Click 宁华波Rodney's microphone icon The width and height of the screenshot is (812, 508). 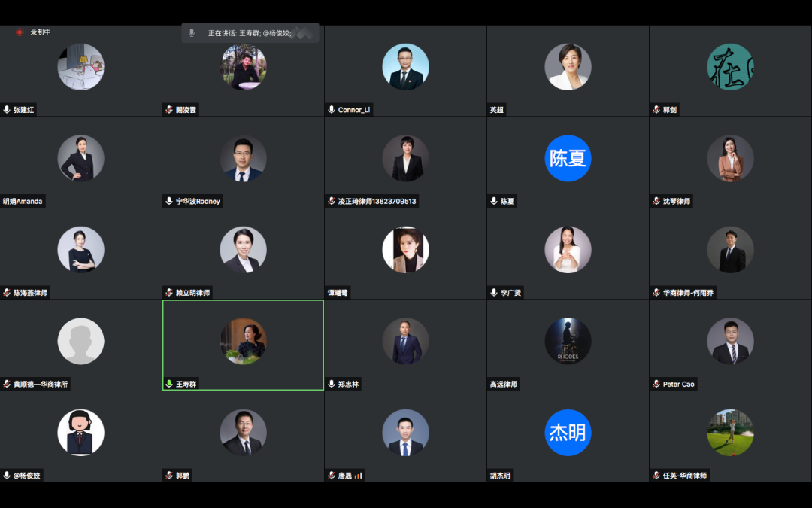169,201
